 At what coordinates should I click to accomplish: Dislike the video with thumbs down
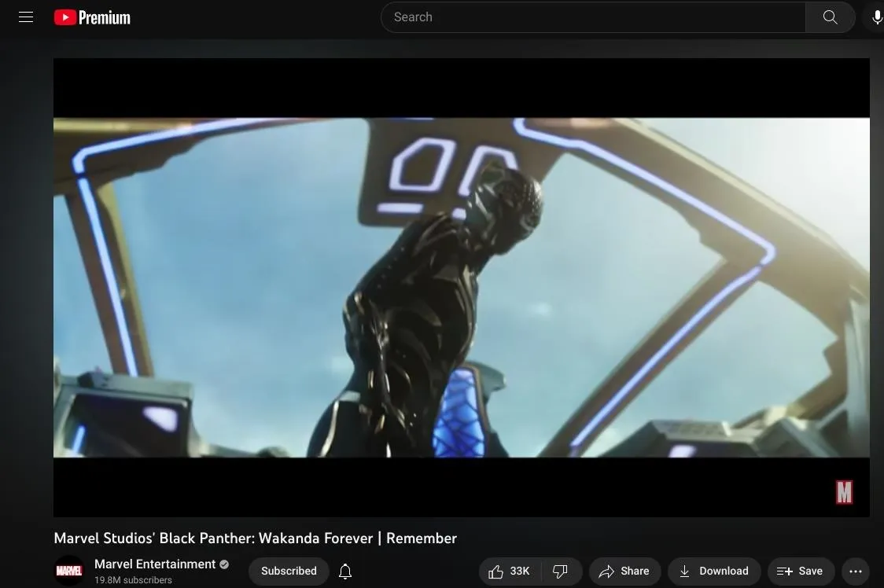561,571
